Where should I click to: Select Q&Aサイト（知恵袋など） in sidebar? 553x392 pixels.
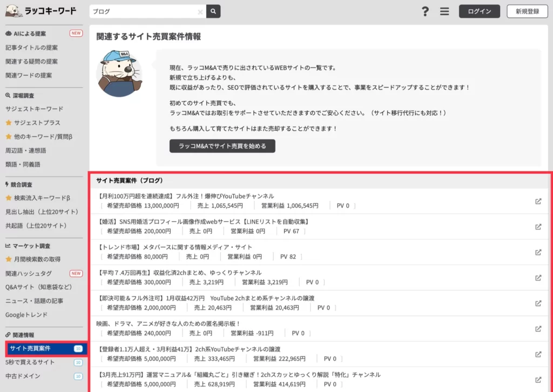pos(39,287)
